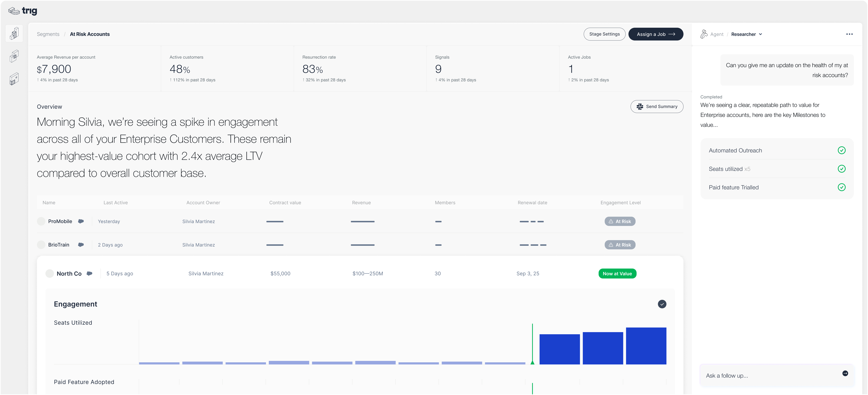Click the Paid Feature Adopted label

click(84, 382)
